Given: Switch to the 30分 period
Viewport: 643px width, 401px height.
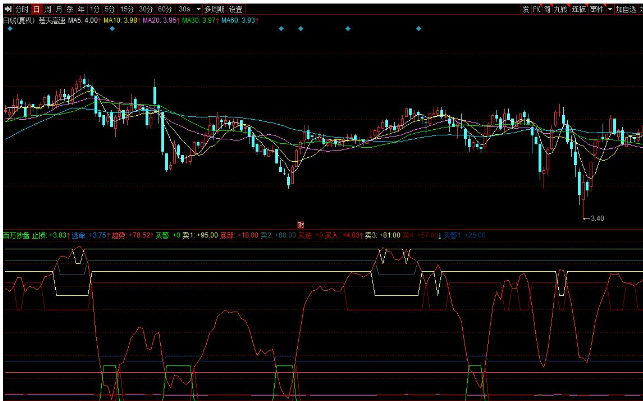Looking at the screenshot, I should [145, 9].
